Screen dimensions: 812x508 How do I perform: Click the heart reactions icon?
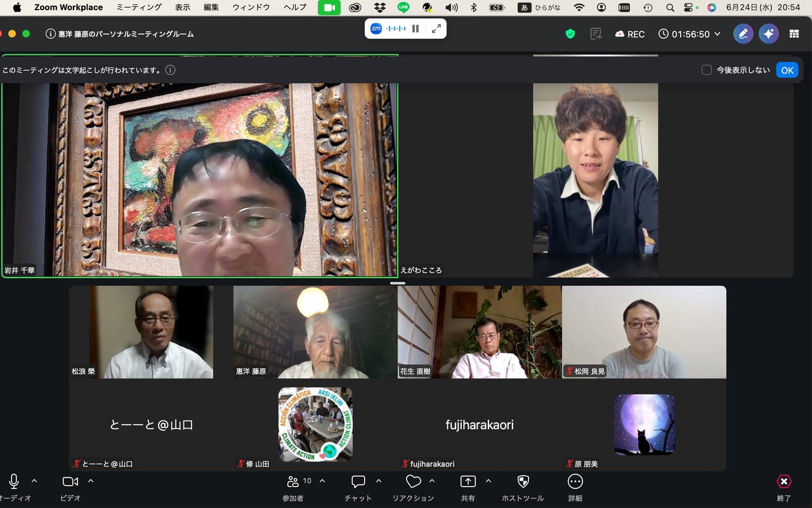(x=414, y=481)
